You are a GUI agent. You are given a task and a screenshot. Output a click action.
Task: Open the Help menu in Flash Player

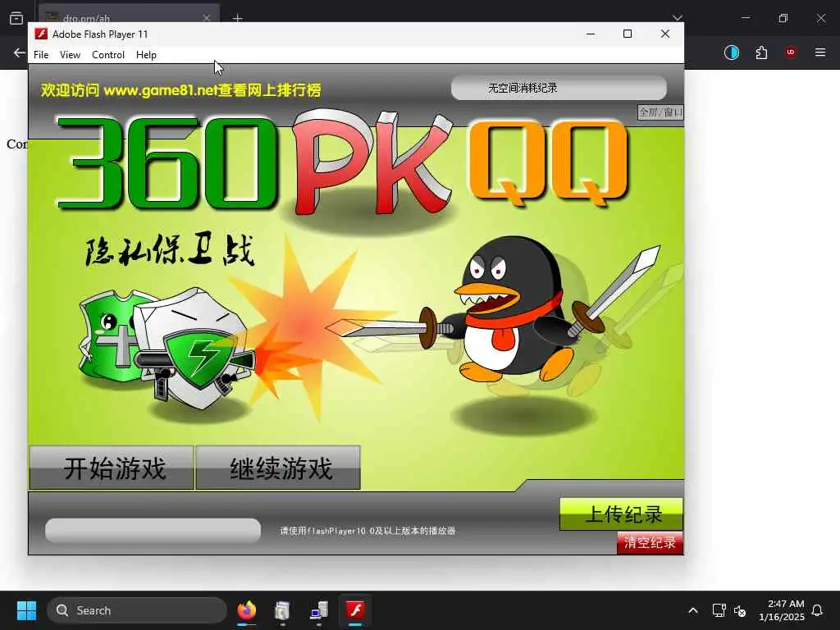[x=146, y=55]
